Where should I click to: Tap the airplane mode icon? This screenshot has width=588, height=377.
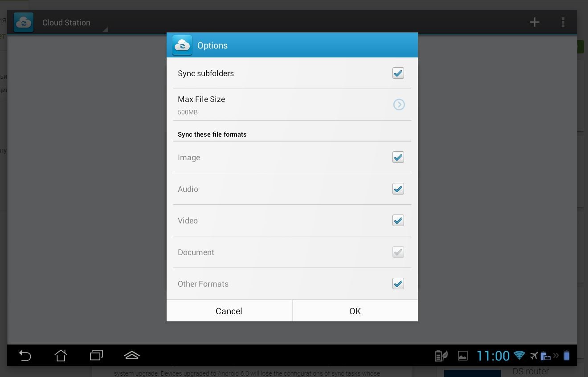(534, 355)
